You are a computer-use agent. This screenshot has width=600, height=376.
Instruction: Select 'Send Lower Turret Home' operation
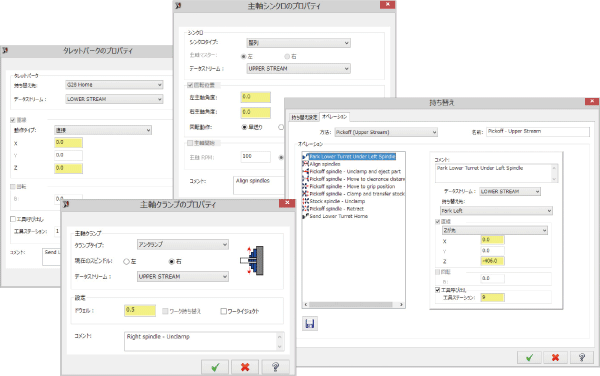coord(338,216)
